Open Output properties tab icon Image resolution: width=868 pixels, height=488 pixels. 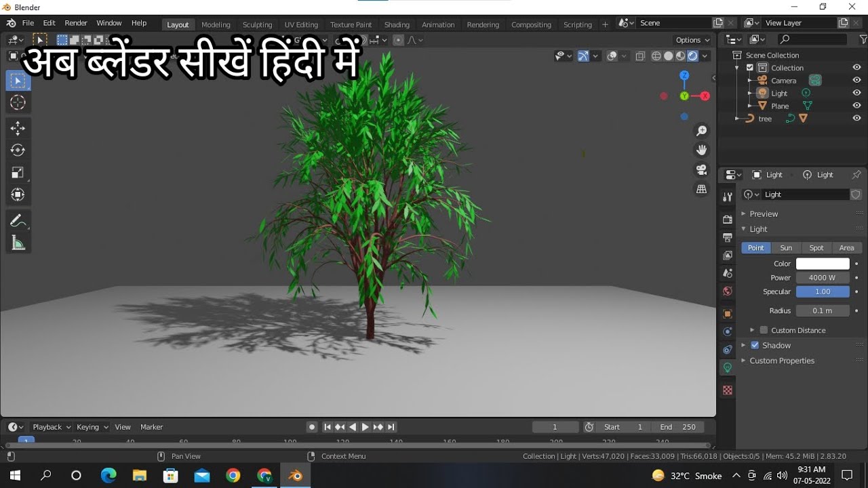pos(728,237)
